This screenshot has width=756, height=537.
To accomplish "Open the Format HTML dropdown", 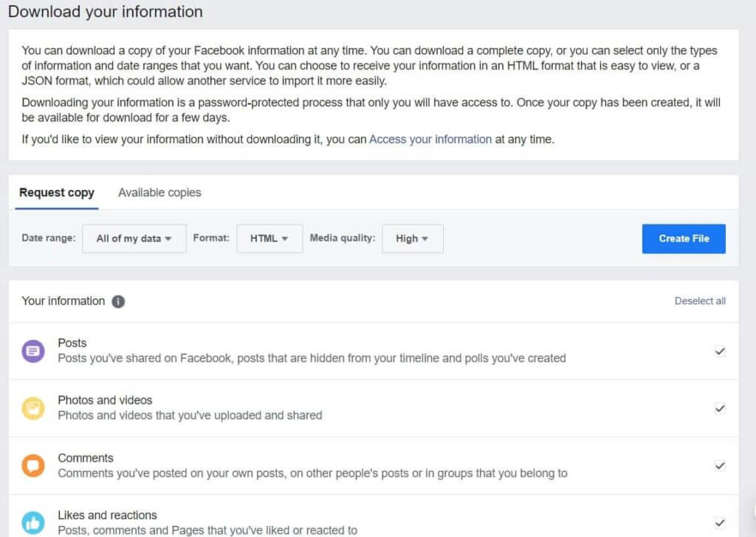I will [269, 239].
